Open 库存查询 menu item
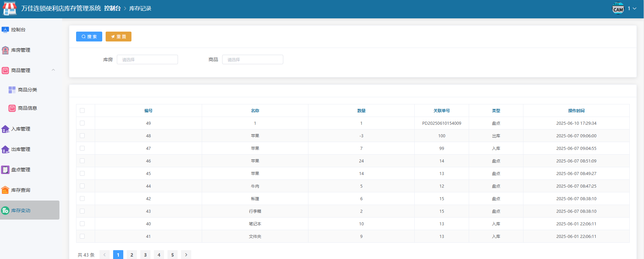This screenshot has height=259, width=644. point(30,190)
